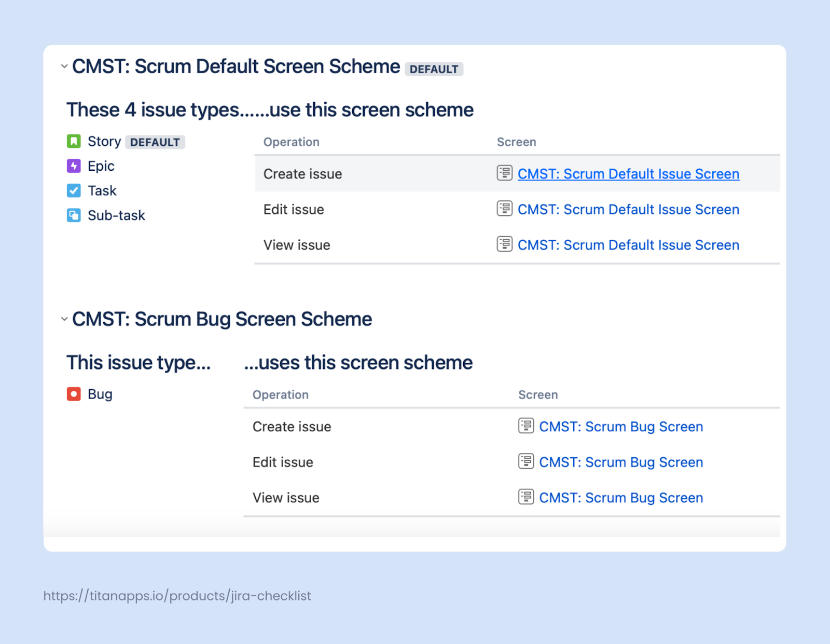Click the CMST: Scrum Bug Screen Scheme heading
Screen dimensions: 830x644
tap(222, 319)
